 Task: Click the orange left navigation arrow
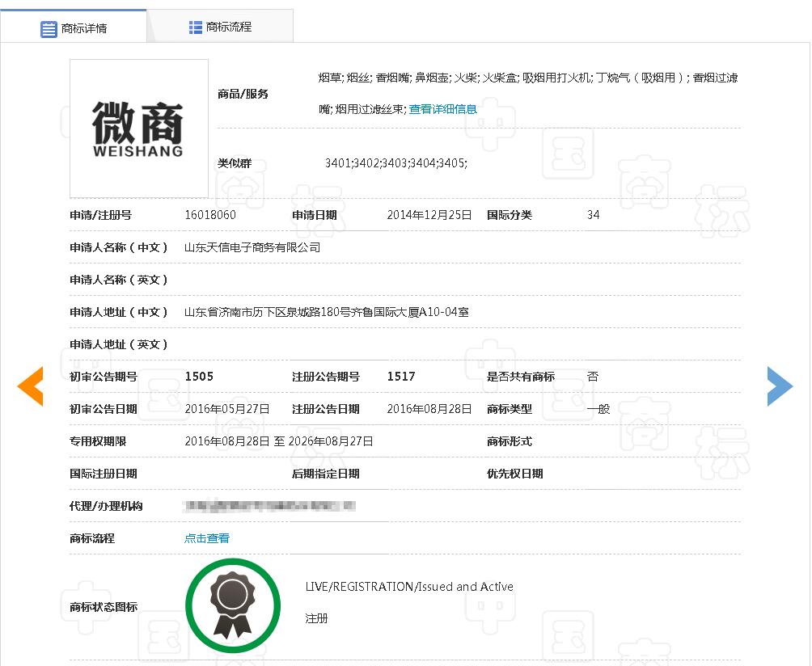click(x=30, y=386)
